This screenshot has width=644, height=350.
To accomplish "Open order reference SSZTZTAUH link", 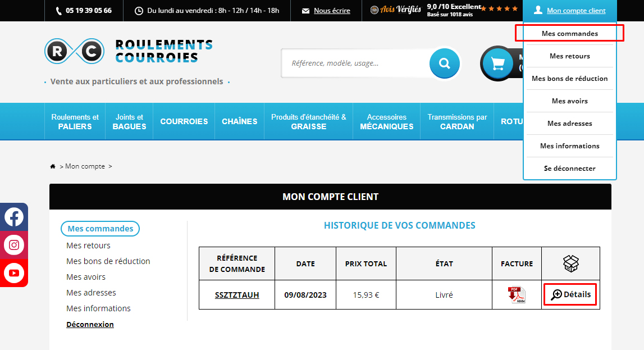I will pos(237,295).
